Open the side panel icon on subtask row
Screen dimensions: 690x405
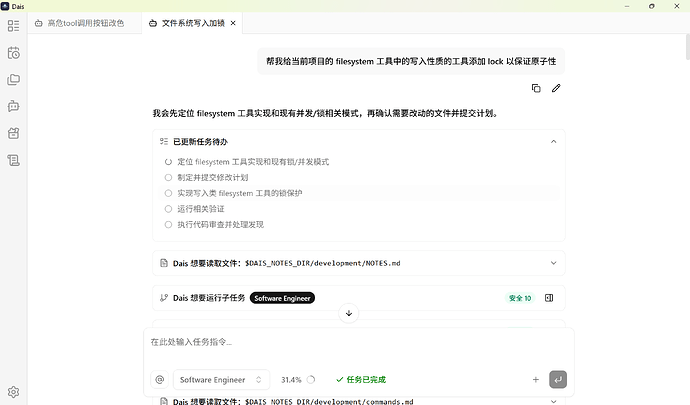(x=549, y=298)
